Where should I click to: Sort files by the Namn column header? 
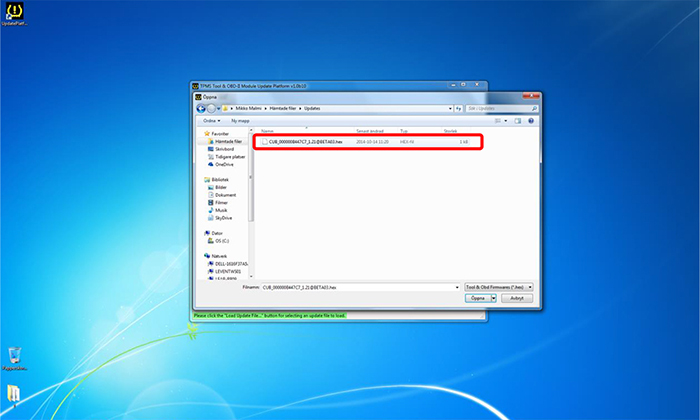(268, 130)
